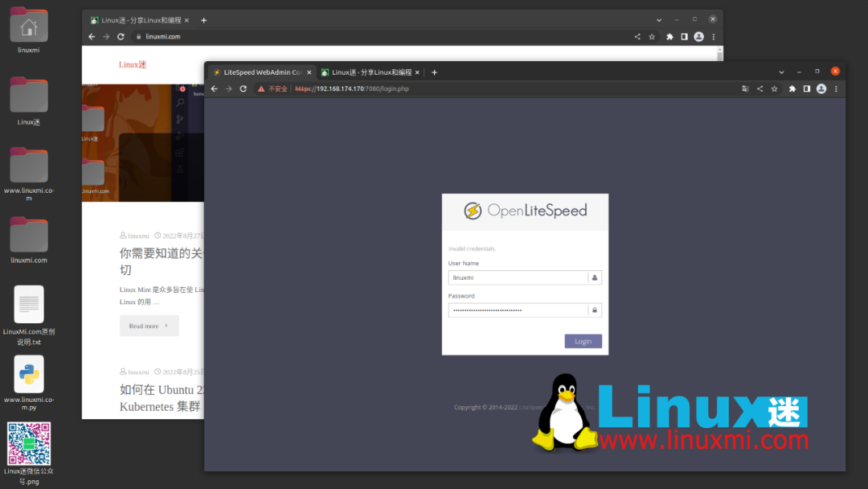The height and width of the screenshot is (489, 868).
Task: Toggle side panel icon in back window
Action: (x=684, y=36)
